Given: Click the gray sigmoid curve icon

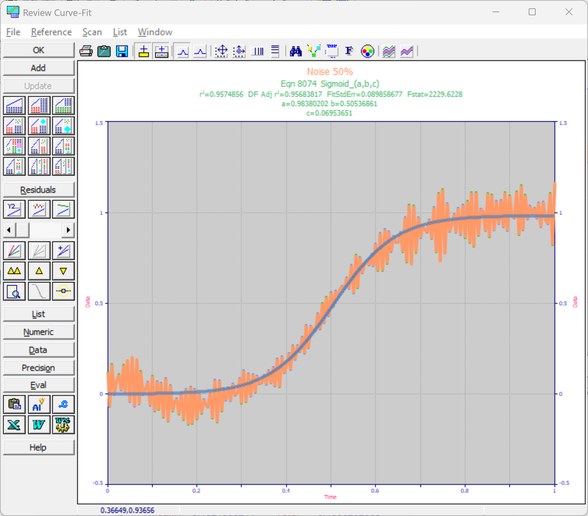Looking at the screenshot, I should tap(39, 291).
